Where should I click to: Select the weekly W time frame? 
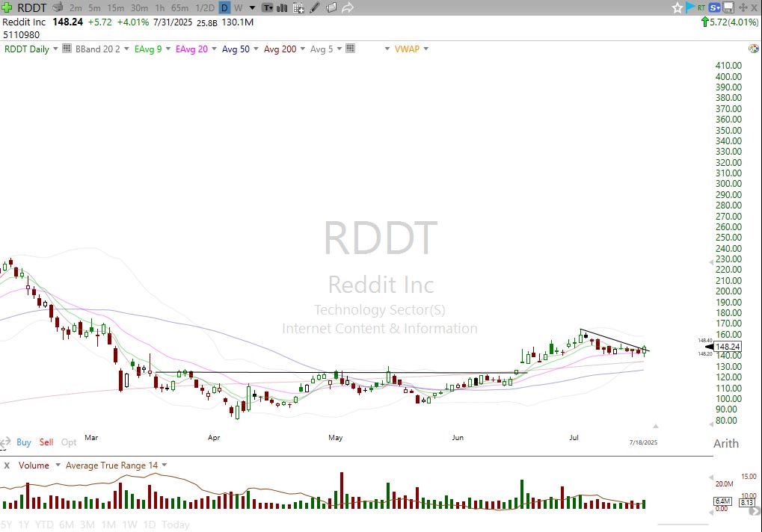click(238, 7)
